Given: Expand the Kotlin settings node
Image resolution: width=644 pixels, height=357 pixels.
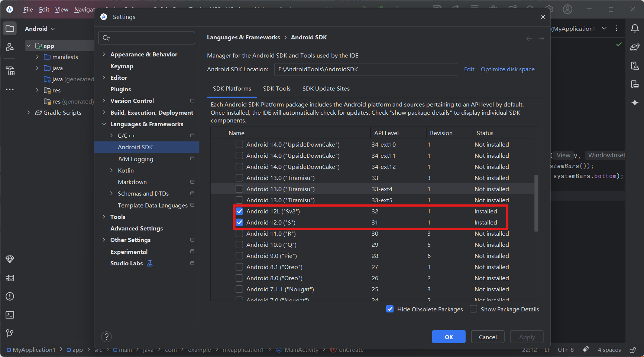Looking at the screenshot, I should (111, 170).
